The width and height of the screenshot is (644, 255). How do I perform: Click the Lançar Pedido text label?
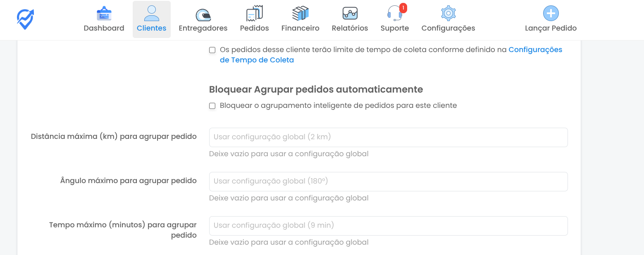551,28
